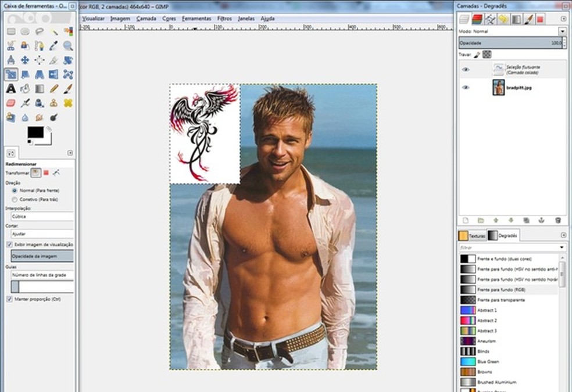572x392 pixels.
Task: Raise the layer with up arrow icon
Action: click(496, 221)
